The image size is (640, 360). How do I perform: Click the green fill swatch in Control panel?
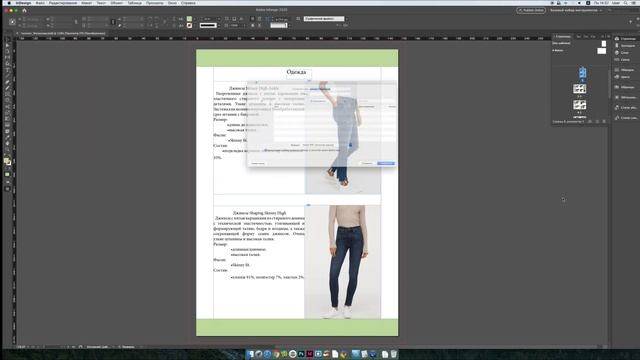click(x=189, y=19)
